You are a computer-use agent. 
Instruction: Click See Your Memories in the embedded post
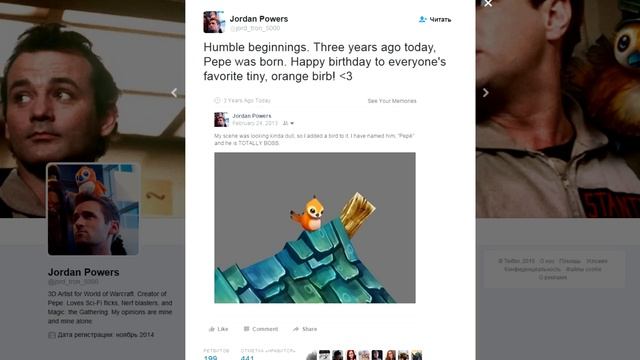392,101
